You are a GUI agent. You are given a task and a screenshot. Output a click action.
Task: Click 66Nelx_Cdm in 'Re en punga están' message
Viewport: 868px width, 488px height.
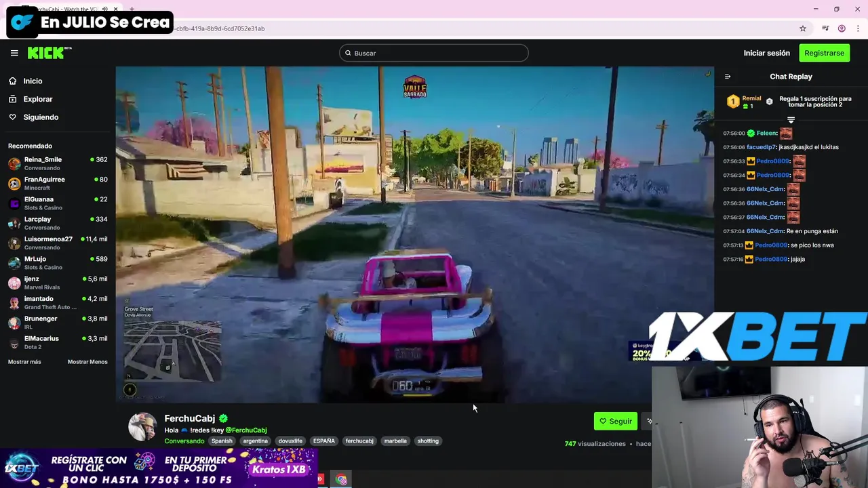pos(765,231)
